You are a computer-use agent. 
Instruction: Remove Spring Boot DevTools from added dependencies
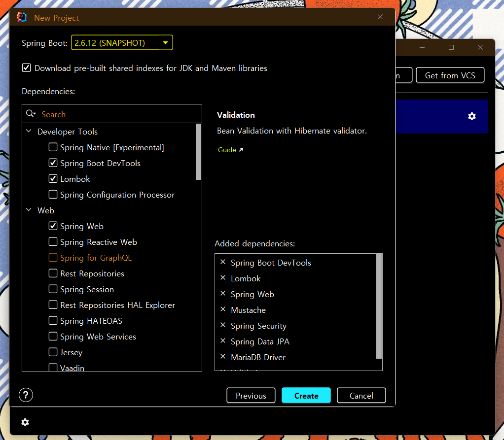tap(223, 262)
